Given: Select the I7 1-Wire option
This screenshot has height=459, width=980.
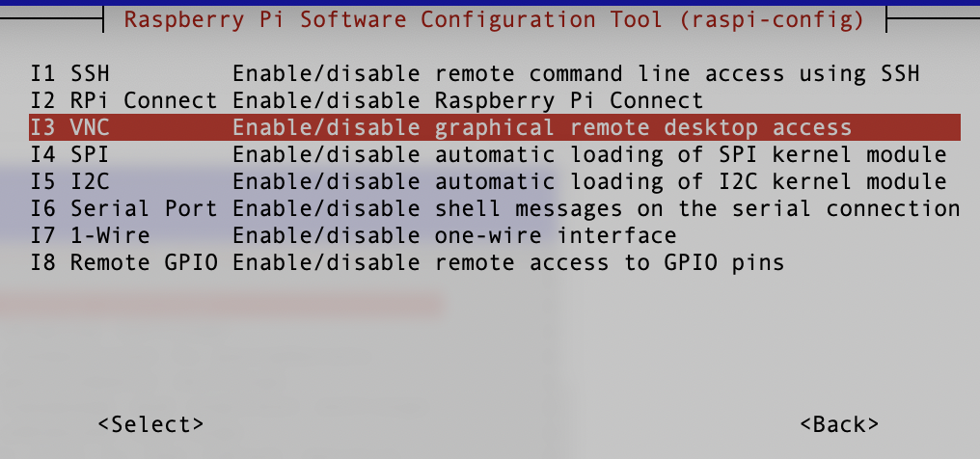Looking at the screenshot, I should pyautogui.click(x=495, y=235).
